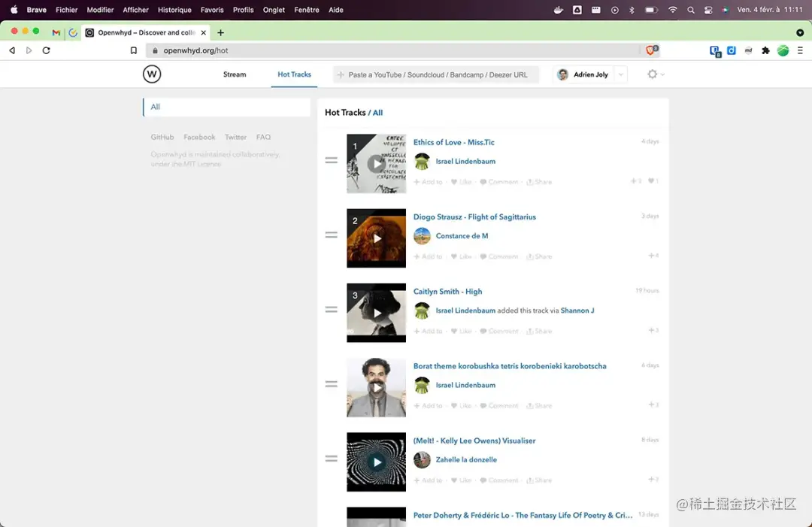The width and height of the screenshot is (812, 527).
Task: Open Constance de M profile link
Action: pyautogui.click(x=462, y=235)
